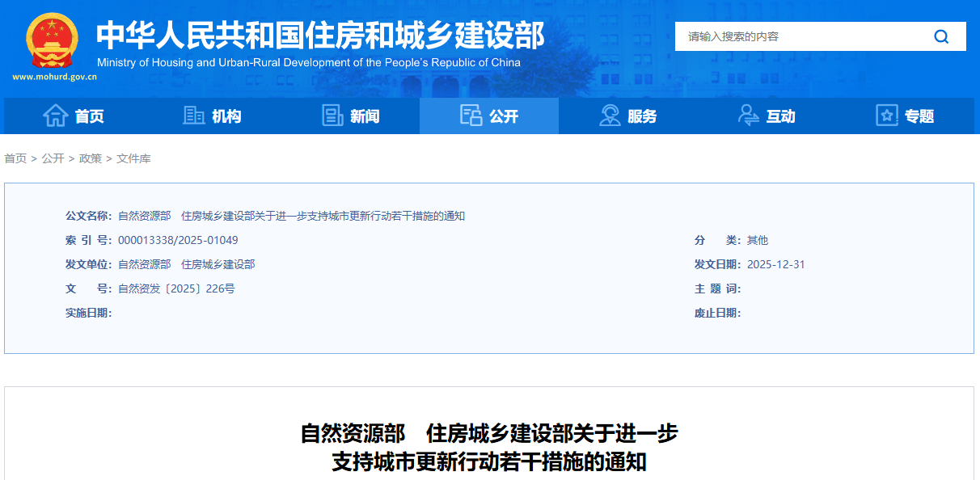Click the folder icon beside 公开

469,115
